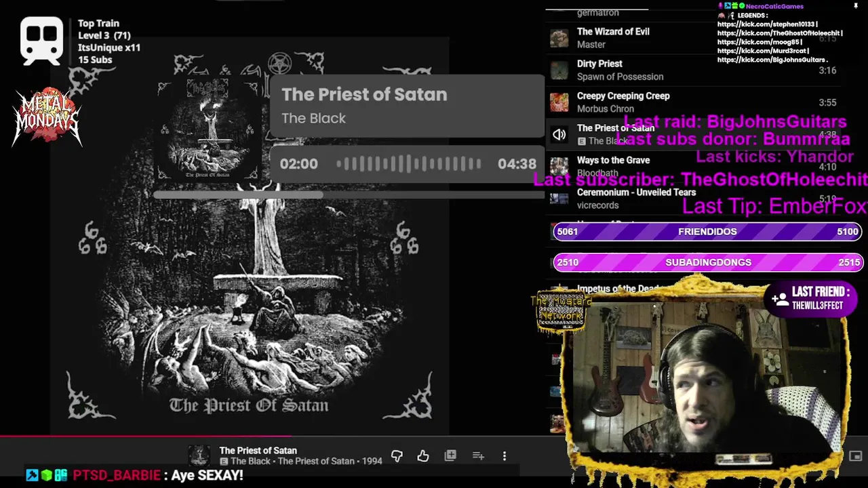The width and height of the screenshot is (868, 488).
Task: Like the current song with thumbs-up
Action: pos(423,456)
